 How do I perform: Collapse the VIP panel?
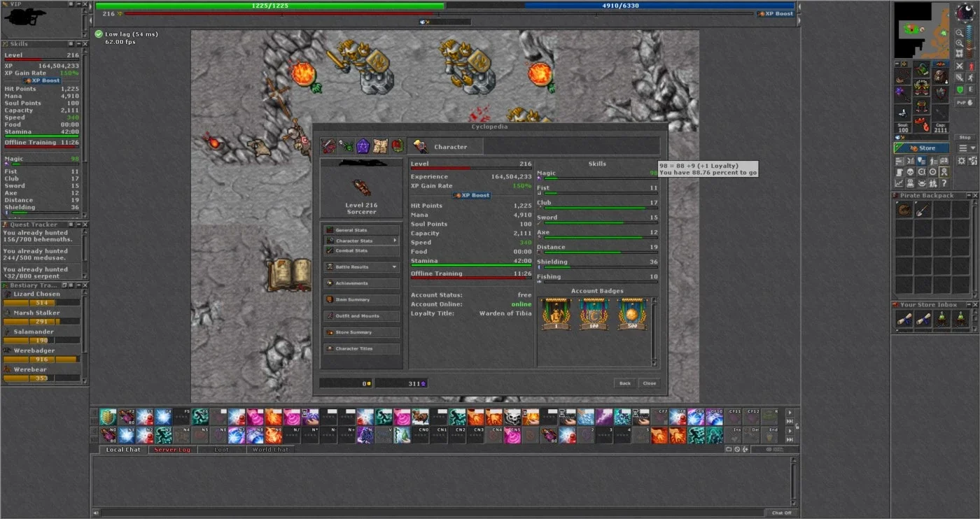(78, 4)
